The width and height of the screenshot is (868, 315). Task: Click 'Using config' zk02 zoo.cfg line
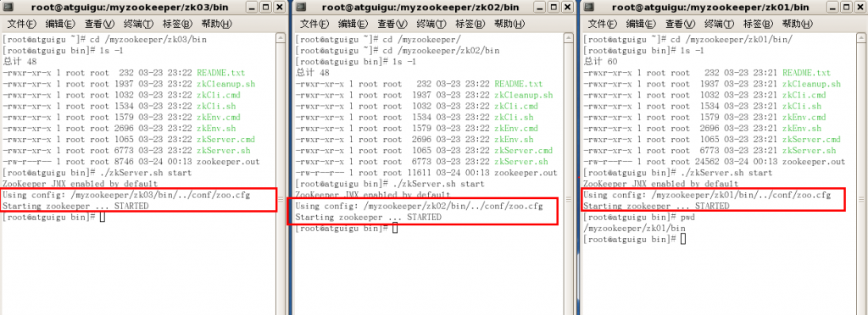tap(419, 206)
